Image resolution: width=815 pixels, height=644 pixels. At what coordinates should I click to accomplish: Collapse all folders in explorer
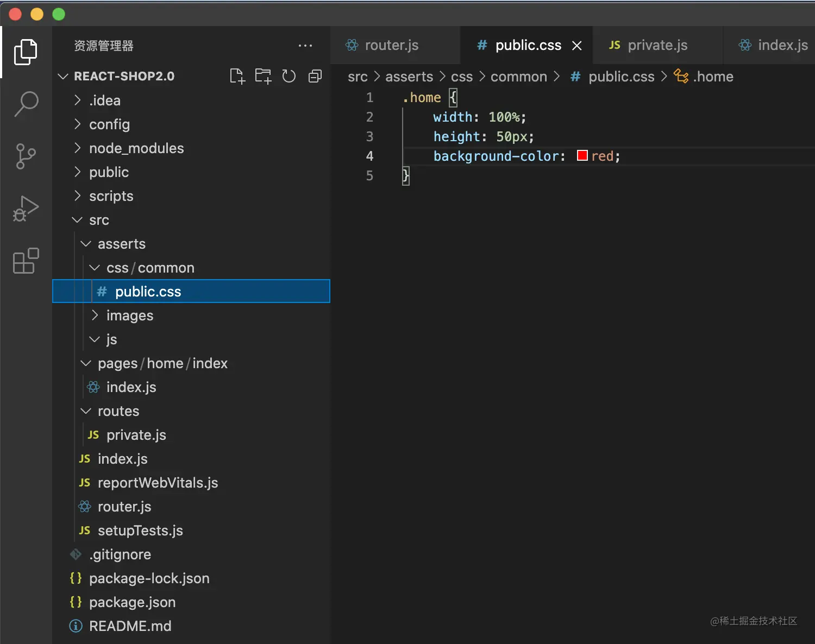(x=315, y=76)
